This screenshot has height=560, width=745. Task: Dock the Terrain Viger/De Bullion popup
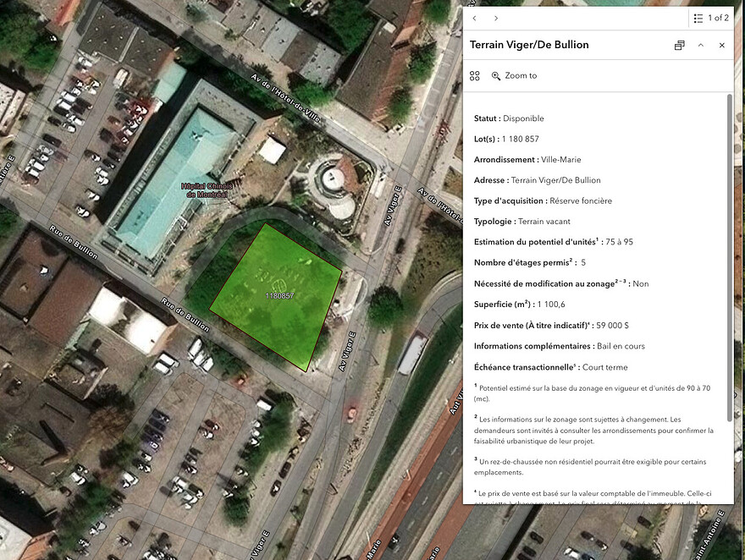pyautogui.click(x=679, y=45)
